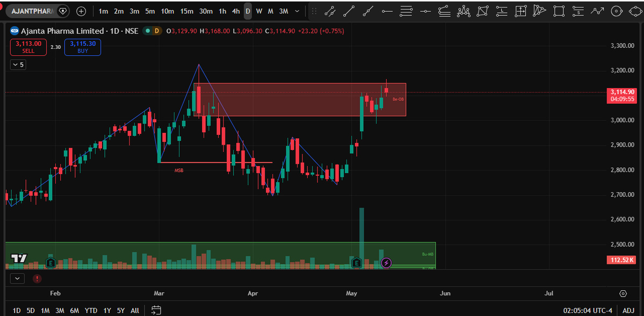Set date range to 1Y
644x316 pixels.
[107, 310]
